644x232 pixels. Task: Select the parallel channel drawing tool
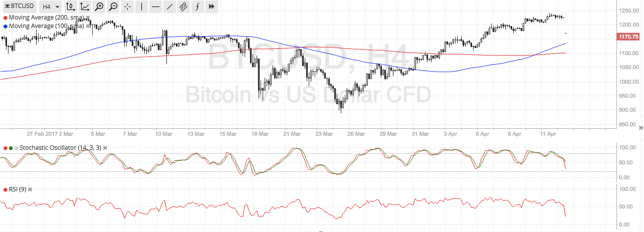point(183,7)
